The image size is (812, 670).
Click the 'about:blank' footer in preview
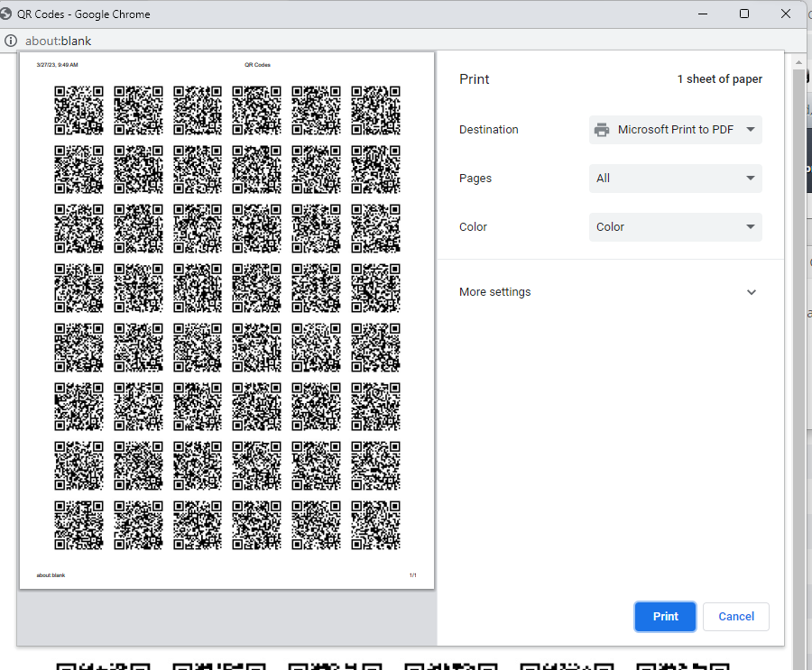click(x=51, y=575)
